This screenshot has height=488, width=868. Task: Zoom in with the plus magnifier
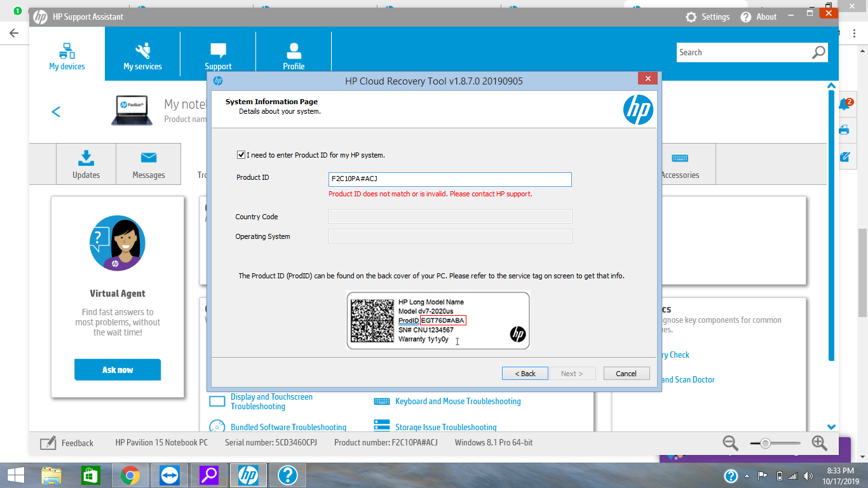pos(820,443)
